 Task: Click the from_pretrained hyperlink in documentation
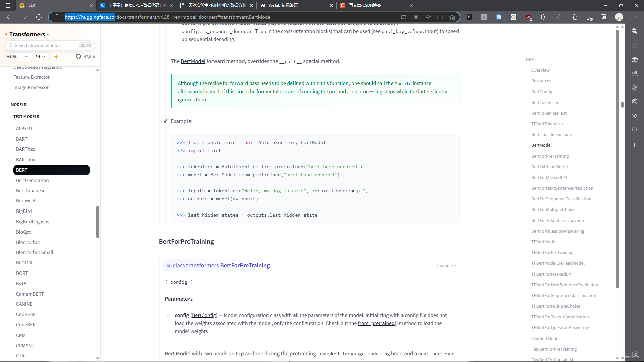click(376, 323)
